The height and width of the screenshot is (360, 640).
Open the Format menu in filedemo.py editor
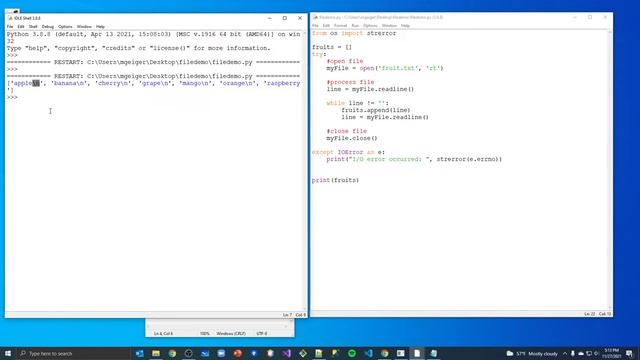340,26
